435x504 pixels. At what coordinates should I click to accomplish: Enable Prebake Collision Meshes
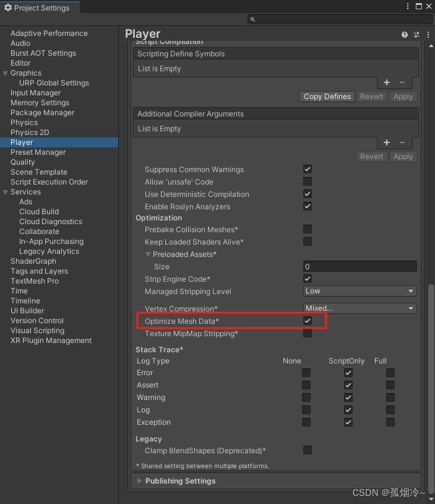308,229
